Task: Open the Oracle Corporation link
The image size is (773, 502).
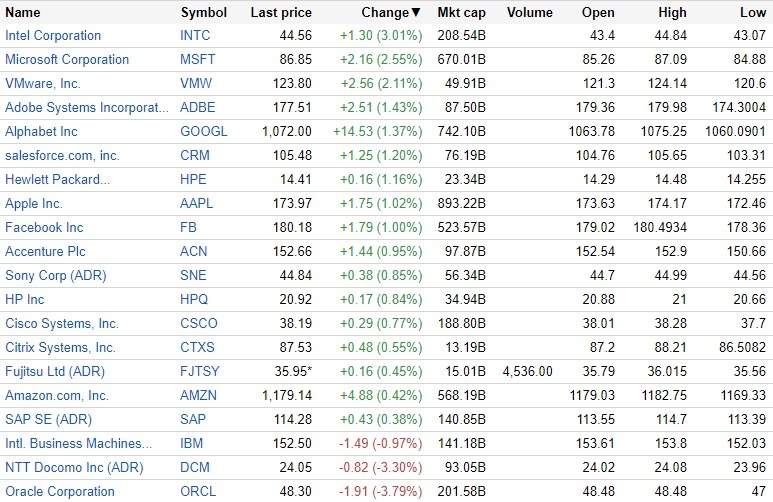Action: pyautogui.click(x=60, y=492)
